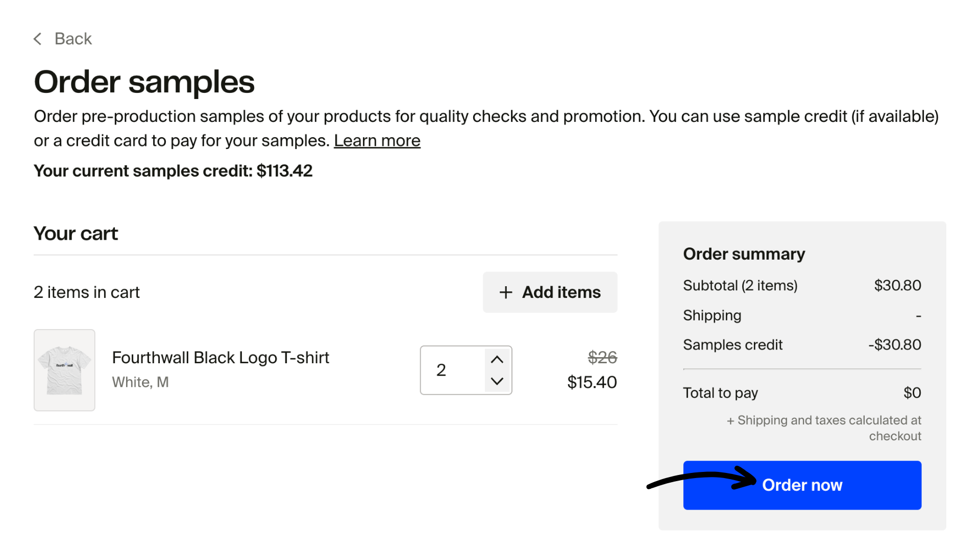Click the Order now button
Viewport: 980px width, 551px height.
click(x=801, y=485)
